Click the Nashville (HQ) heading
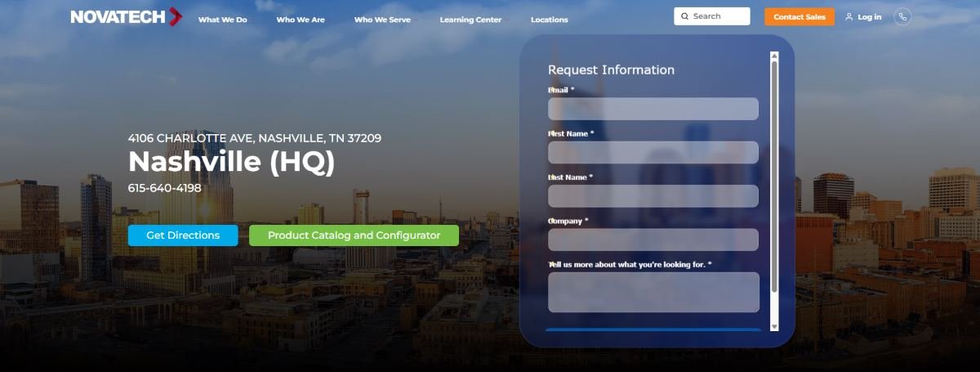The height and width of the screenshot is (372, 980). pyautogui.click(x=231, y=162)
